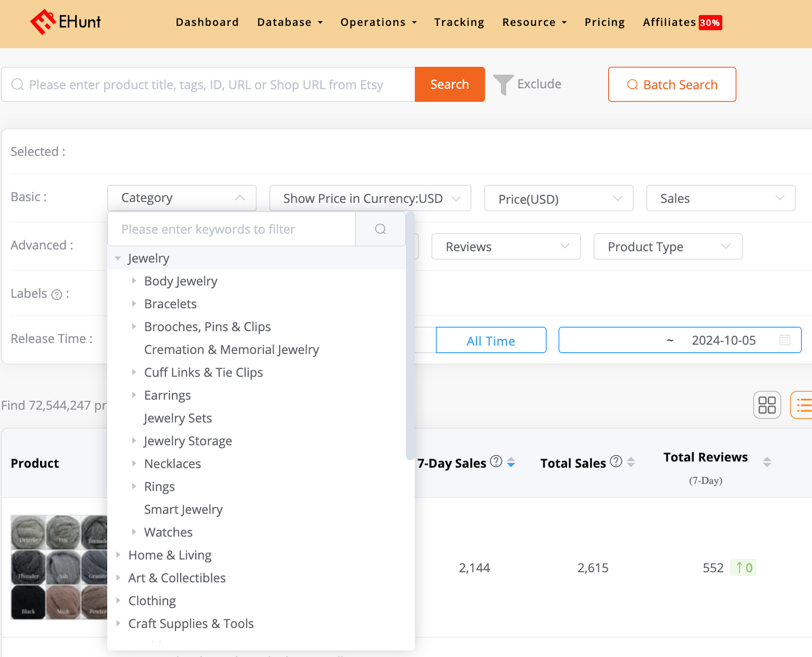Image resolution: width=812 pixels, height=657 pixels.
Task: Click the category keyword filter field
Action: pos(231,229)
